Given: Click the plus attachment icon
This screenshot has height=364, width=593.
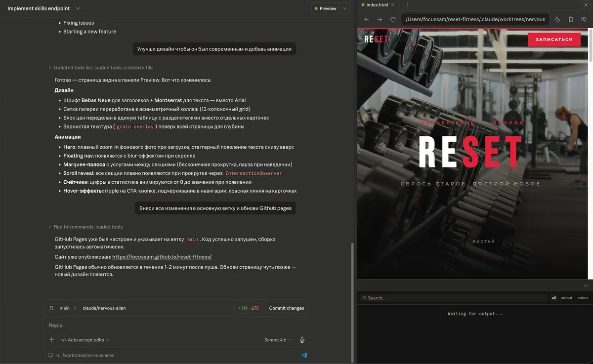Looking at the screenshot, I should (x=52, y=340).
